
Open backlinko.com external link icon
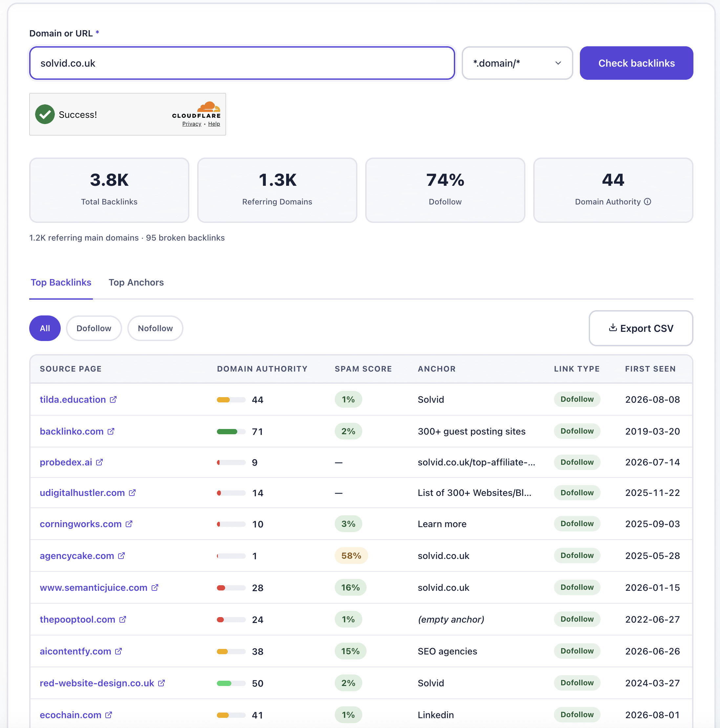111,431
